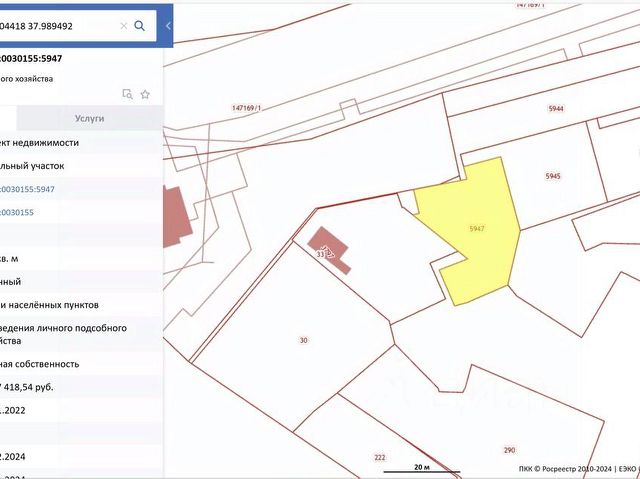Click the red building labeled 33
The height and width of the screenshot is (479, 640).
pyautogui.click(x=329, y=250)
